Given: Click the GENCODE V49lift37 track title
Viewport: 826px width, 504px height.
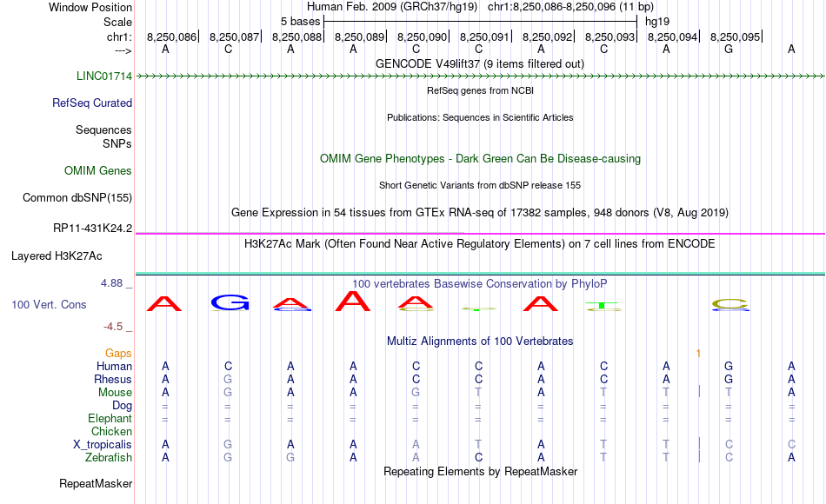Looking at the screenshot, I should pyautogui.click(x=479, y=63).
